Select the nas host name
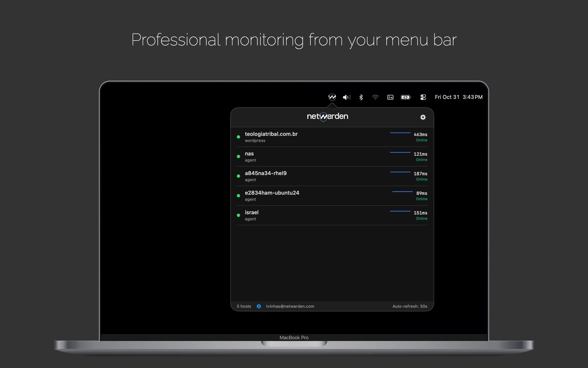This screenshot has width=588, height=368. 249,154
